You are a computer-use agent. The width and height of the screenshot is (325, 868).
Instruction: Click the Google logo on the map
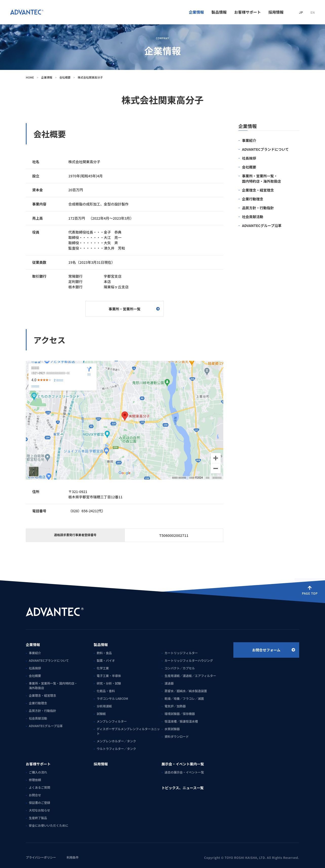124,473
